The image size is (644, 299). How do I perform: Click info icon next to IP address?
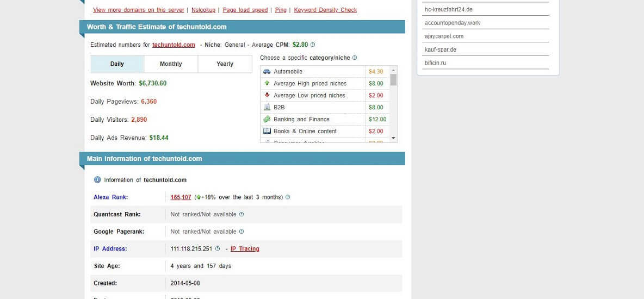click(x=218, y=249)
